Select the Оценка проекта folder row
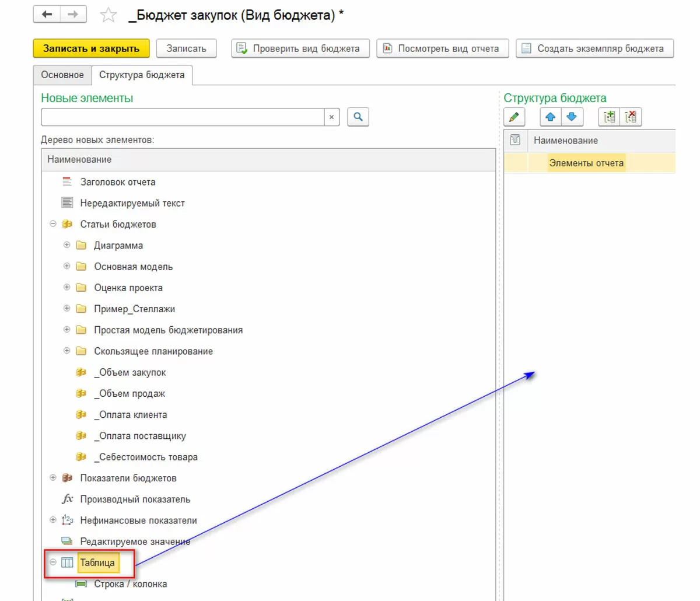The width and height of the screenshot is (700, 601). pyautogui.click(x=268, y=287)
